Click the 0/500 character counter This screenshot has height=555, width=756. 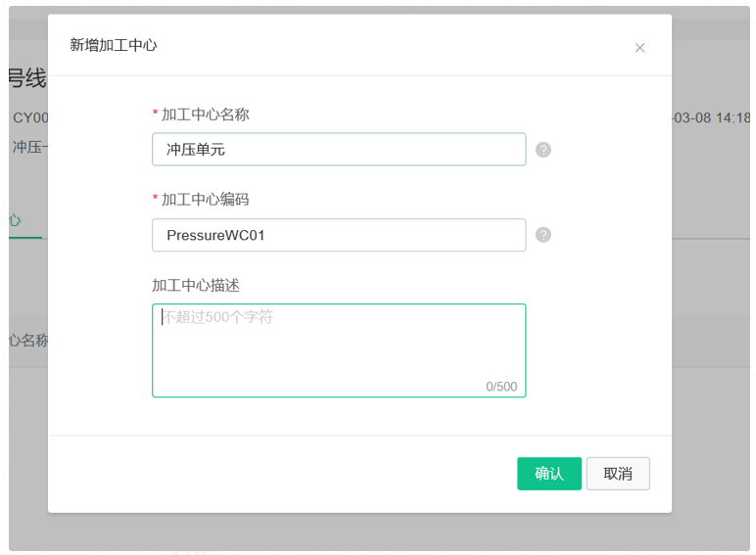pos(501,387)
